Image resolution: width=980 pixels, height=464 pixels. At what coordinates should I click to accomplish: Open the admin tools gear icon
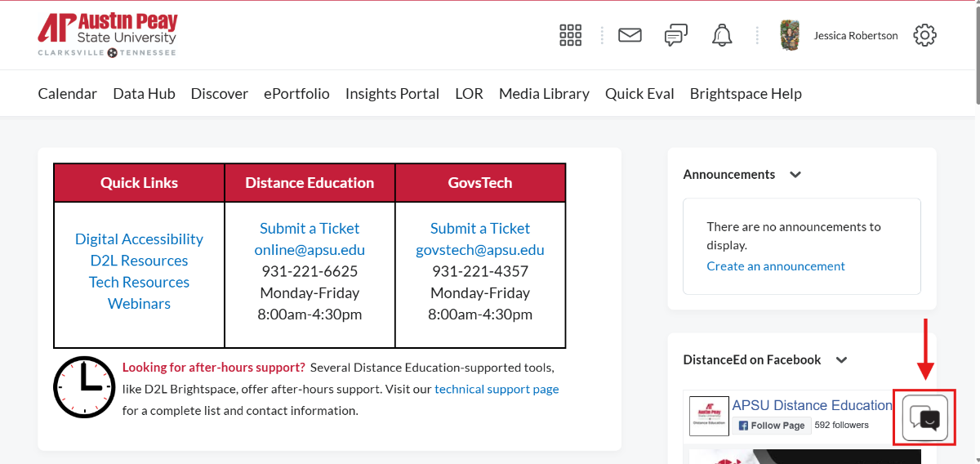(x=924, y=35)
